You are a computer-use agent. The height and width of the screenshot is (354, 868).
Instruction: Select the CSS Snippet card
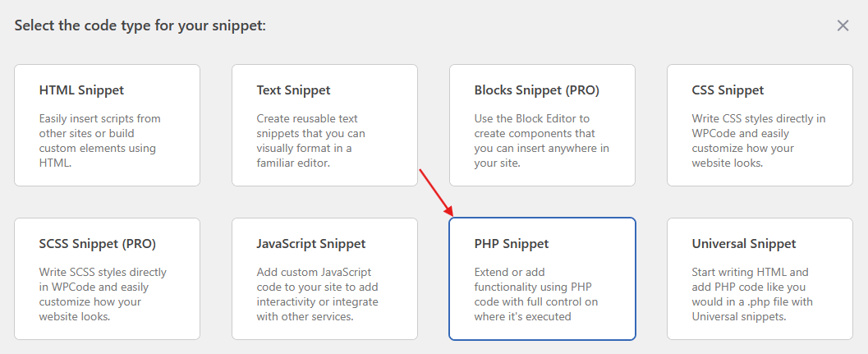pos(760,125)
